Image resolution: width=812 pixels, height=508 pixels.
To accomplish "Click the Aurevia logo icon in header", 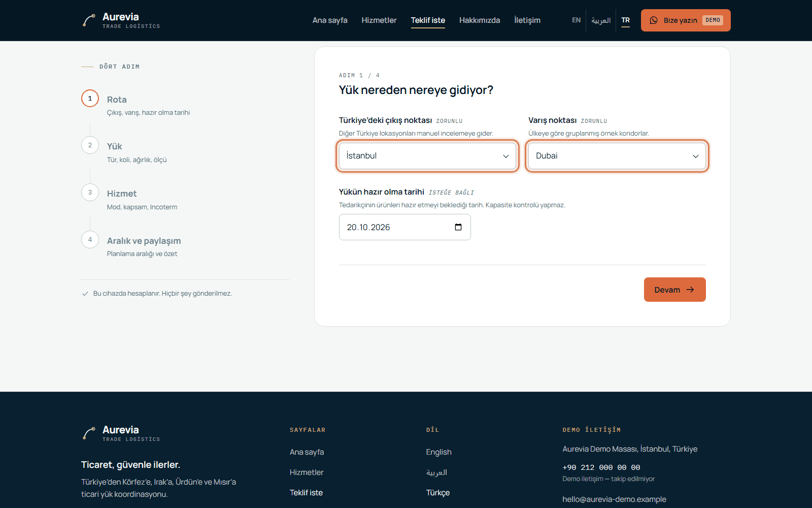I will coord(89,20).
